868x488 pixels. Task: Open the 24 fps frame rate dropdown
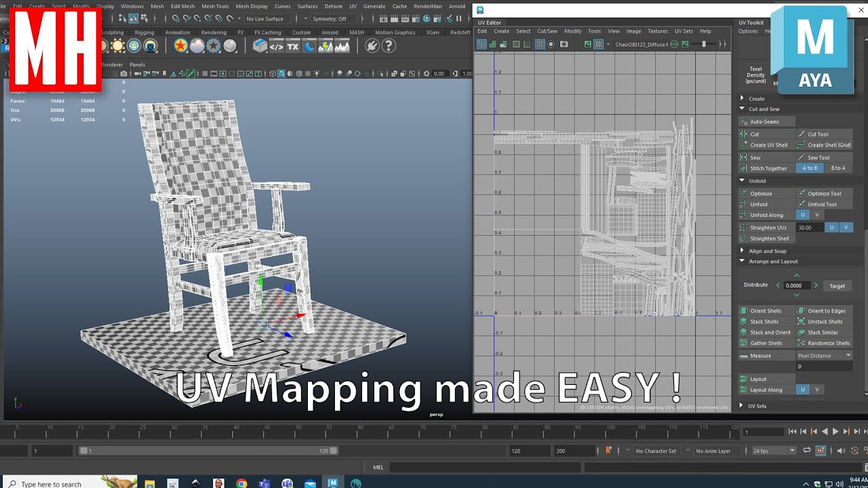774,451
